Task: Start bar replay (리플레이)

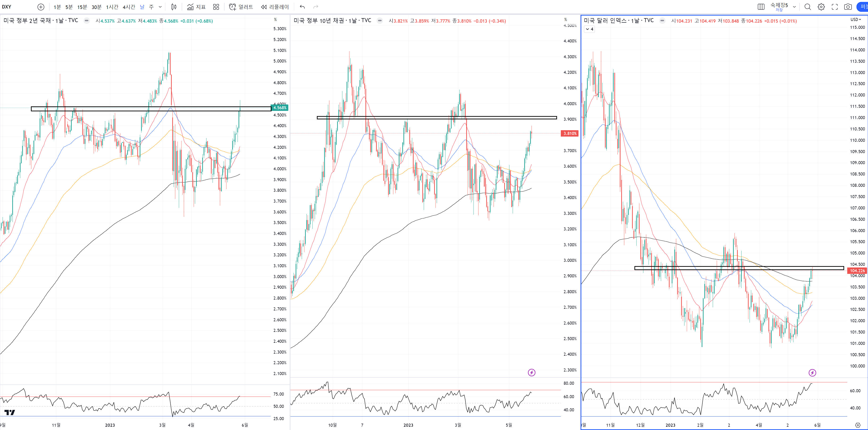Action: tap(275, 7)
